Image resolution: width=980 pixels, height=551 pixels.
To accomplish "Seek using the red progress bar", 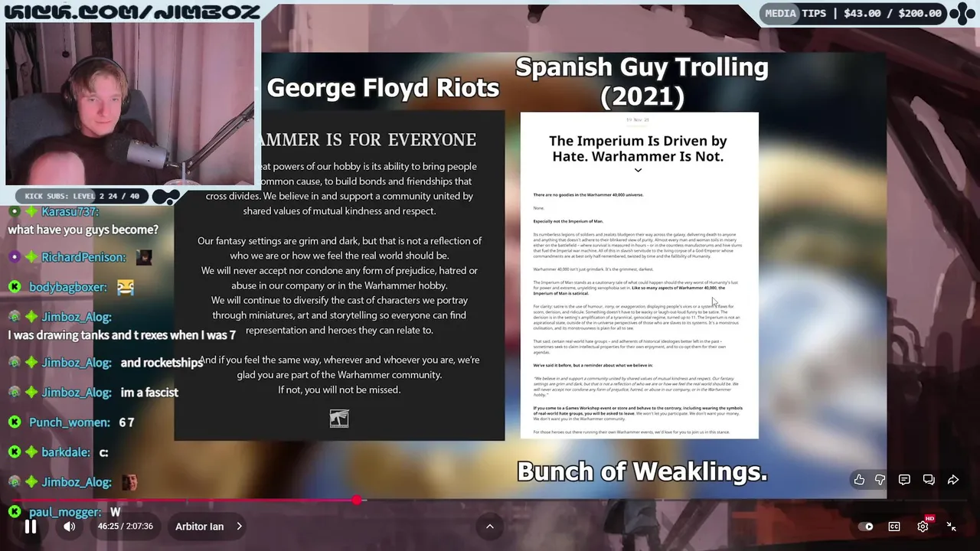I will (490, 500).
